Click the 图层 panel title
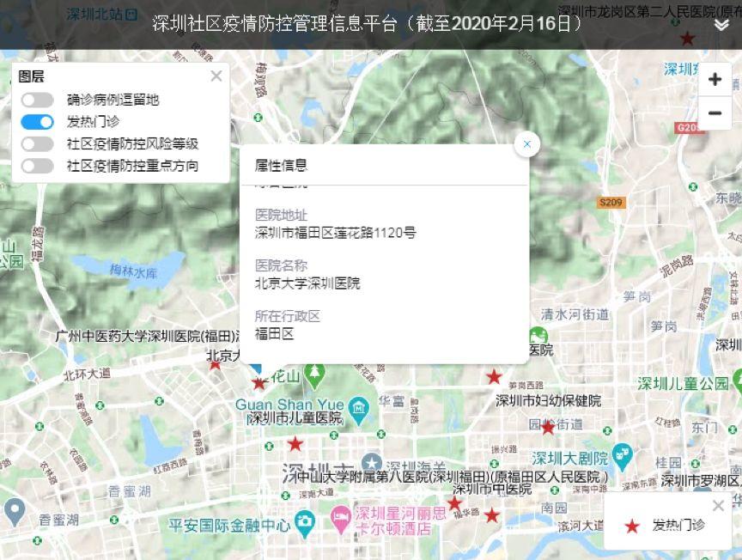Screen dimensions: 742x560 coord(31,76)
